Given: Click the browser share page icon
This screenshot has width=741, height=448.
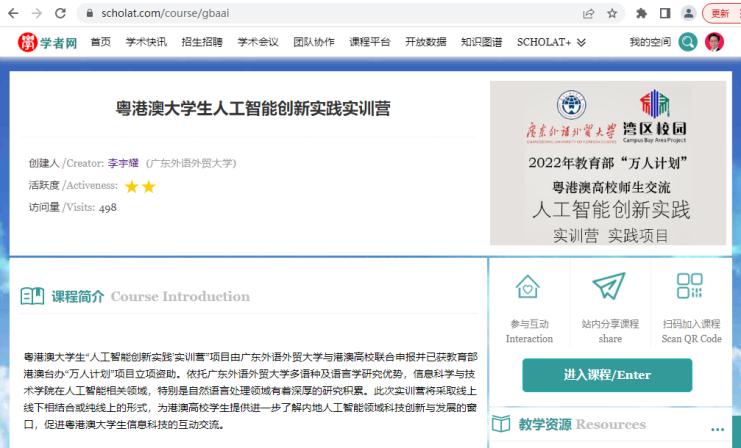Looking at the screenshot, I should 588,13.
